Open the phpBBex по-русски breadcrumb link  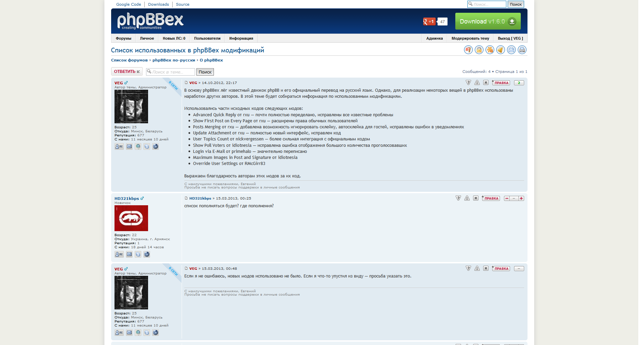[174, 60]
